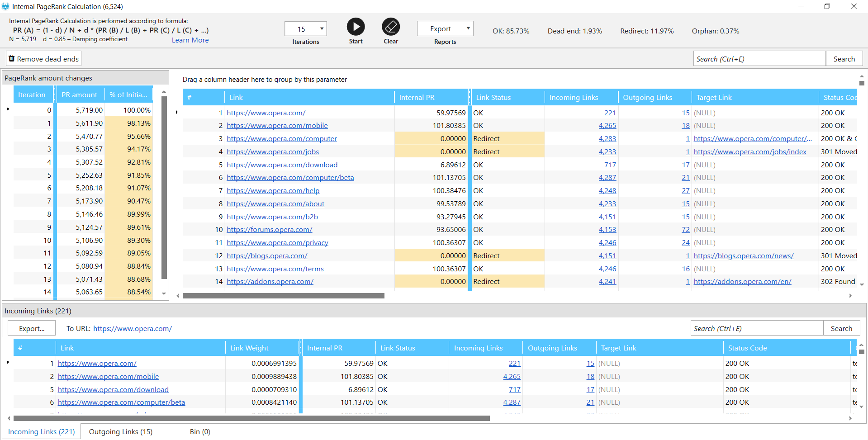Screen dimensions: 868x440
Task: Sort main table by Outgoing Links header
Action: pos(655,97)
